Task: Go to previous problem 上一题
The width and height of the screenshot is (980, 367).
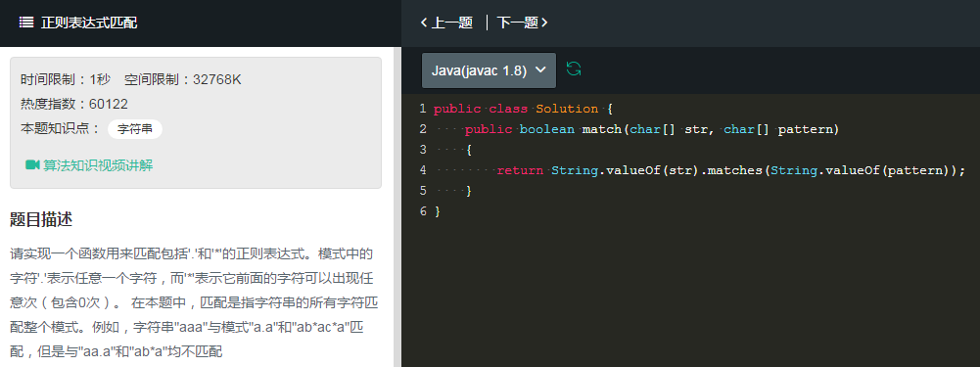Action: pyautogui.click(x=446, y=23)
